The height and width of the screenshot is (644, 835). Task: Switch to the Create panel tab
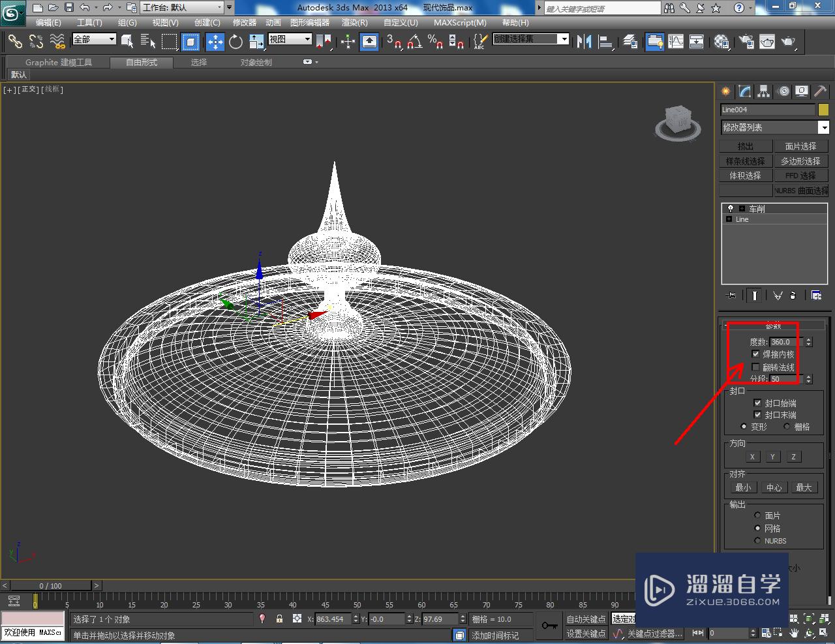point(725,91)
